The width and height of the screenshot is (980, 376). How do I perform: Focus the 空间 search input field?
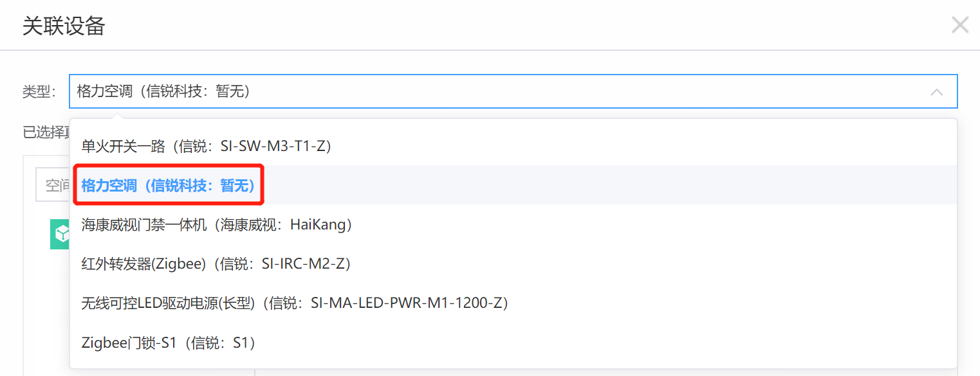[53, 186]
